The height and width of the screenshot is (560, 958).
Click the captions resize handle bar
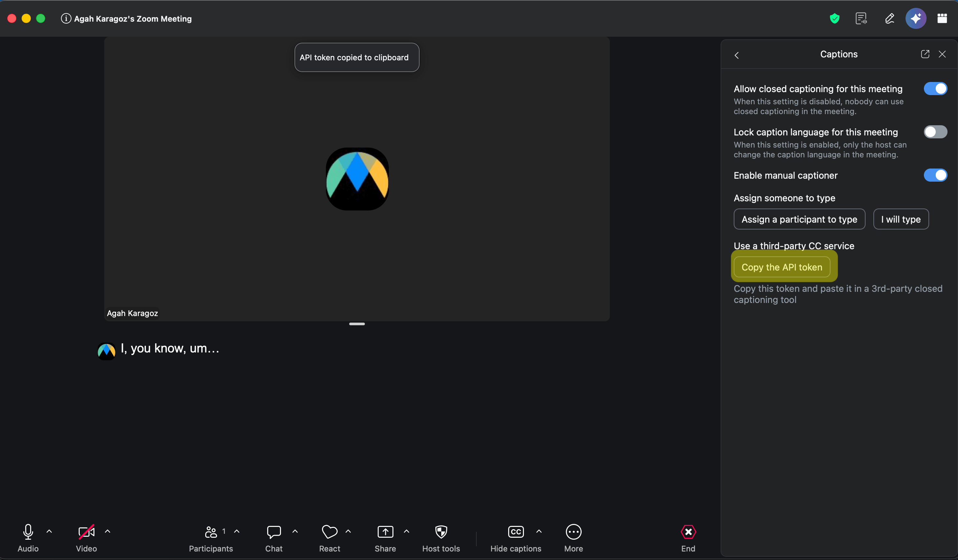coord(357,324)
